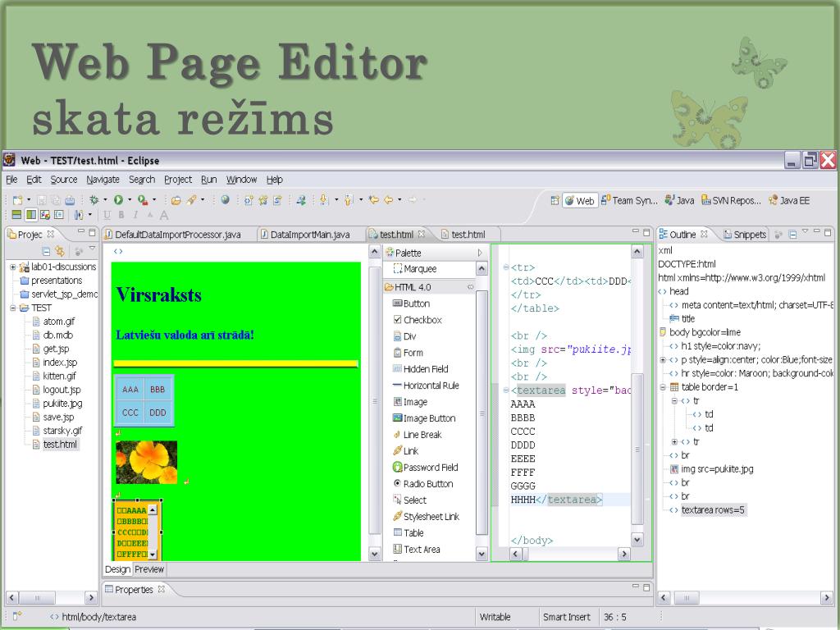The image size is (840, 630).
Task: Click the Outline view horizontal scrollbar thumb
Action: (687, 597)
